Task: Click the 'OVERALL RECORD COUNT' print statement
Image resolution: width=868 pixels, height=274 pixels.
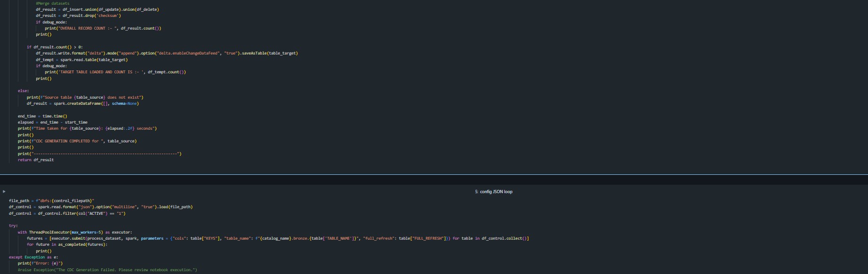Action: coord(103,28)
